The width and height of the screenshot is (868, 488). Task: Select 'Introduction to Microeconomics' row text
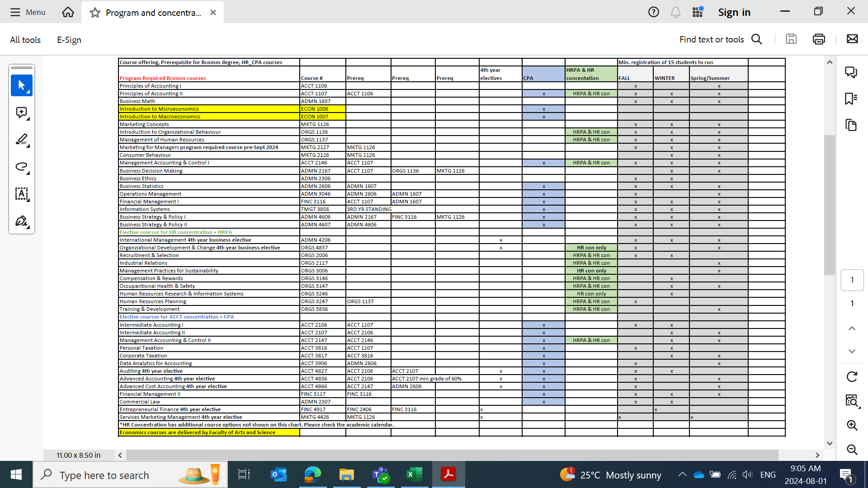point(159,109)
